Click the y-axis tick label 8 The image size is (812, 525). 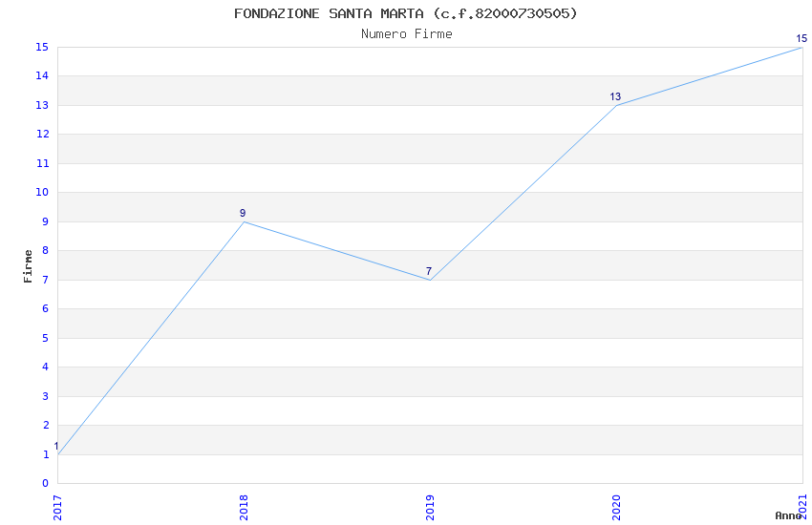tap(46, 250)
